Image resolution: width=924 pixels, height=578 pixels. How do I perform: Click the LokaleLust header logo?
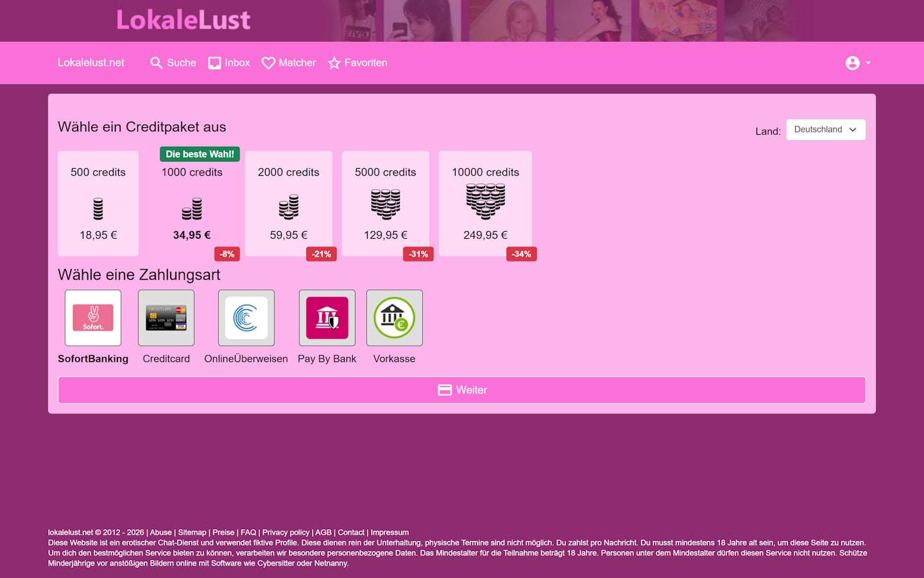(x=184, y=20)
